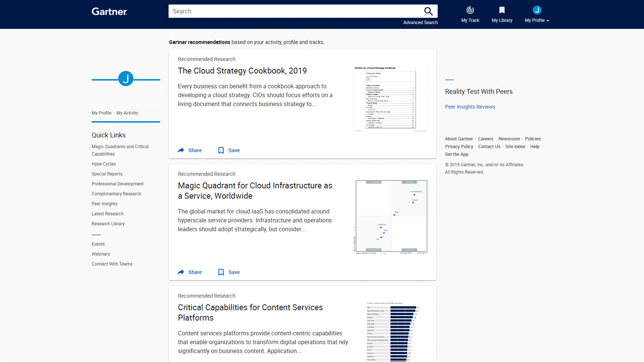Open Critical Capabilities for Content Services Platforms
The image size is (644, 362).
tap(250, 312)
